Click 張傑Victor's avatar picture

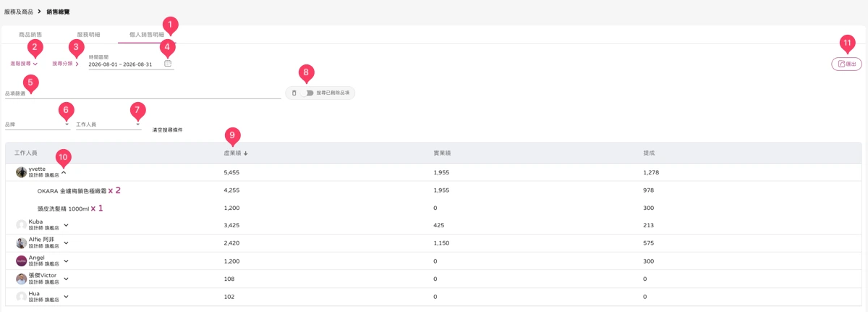pyautogui.click(x=22, y=279)
